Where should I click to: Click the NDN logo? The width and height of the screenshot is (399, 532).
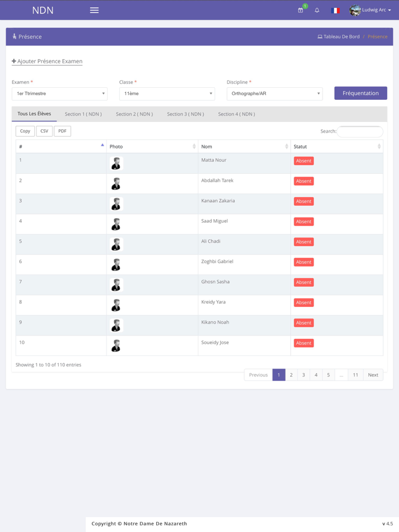click(x=43, y=10)
